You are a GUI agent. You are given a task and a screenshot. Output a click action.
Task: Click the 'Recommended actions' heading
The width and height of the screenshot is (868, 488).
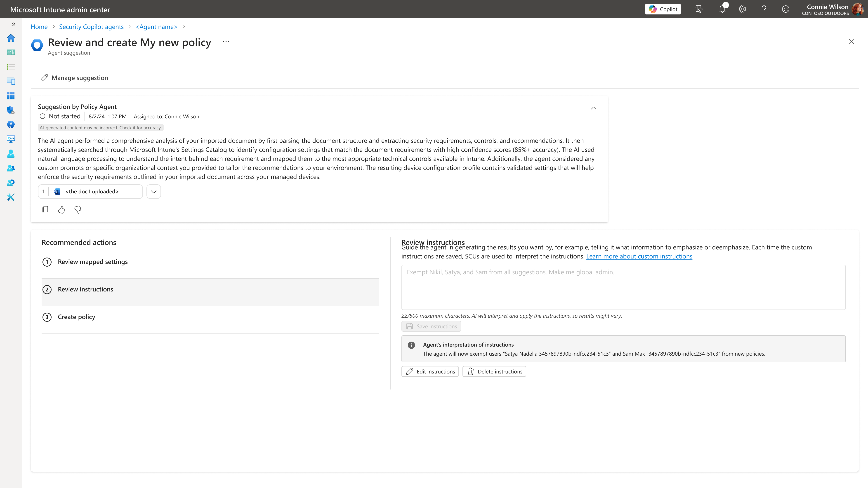pos(79,242)
